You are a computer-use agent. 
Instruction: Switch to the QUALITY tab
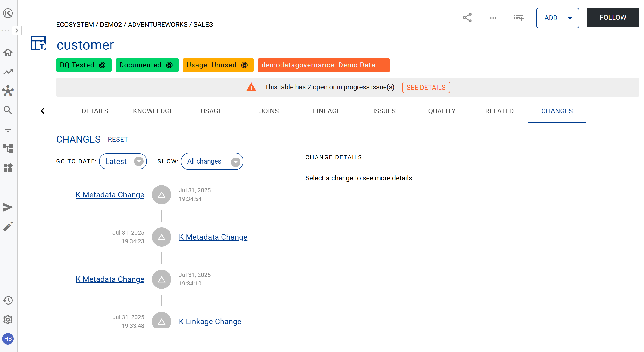pos(442,111)
